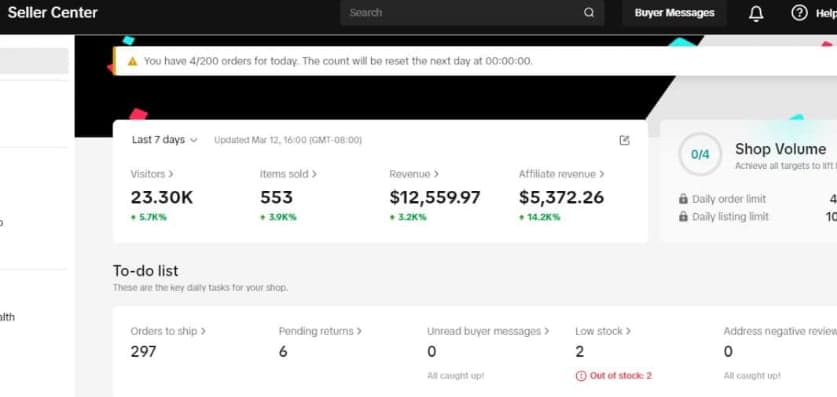Click the Low stock count 2
The height and width of the screenshot is (397, 837).
pos(580,352)
